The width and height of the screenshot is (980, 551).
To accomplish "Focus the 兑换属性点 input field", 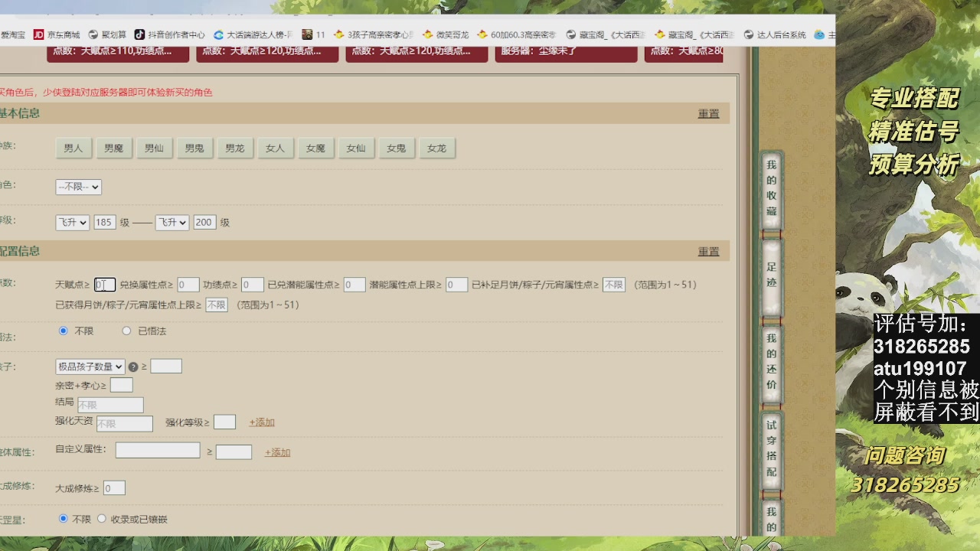I will click(188, 285).
